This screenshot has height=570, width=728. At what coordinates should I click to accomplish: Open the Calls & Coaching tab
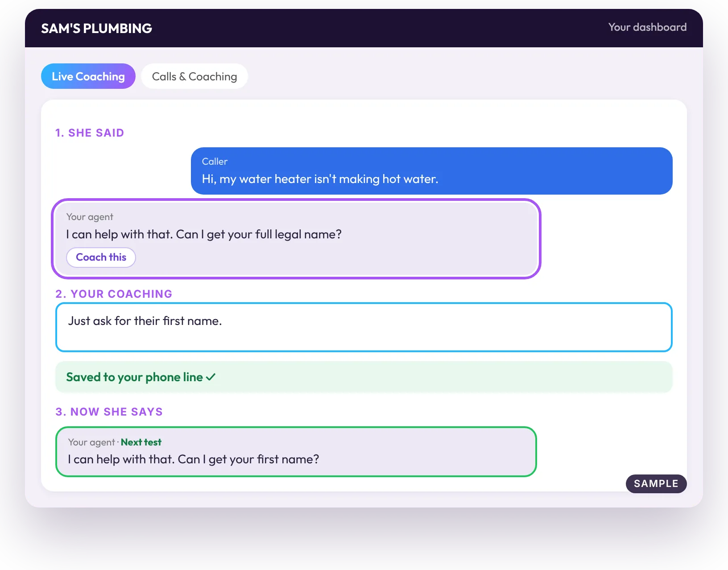pos(194,76)
